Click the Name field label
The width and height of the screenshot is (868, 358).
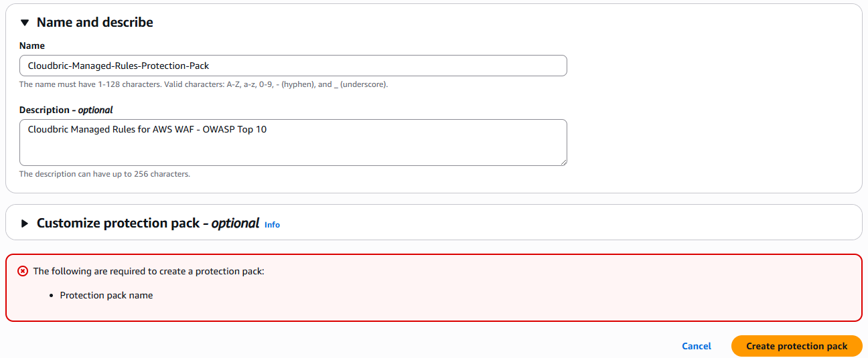click(x=32, y=46)
